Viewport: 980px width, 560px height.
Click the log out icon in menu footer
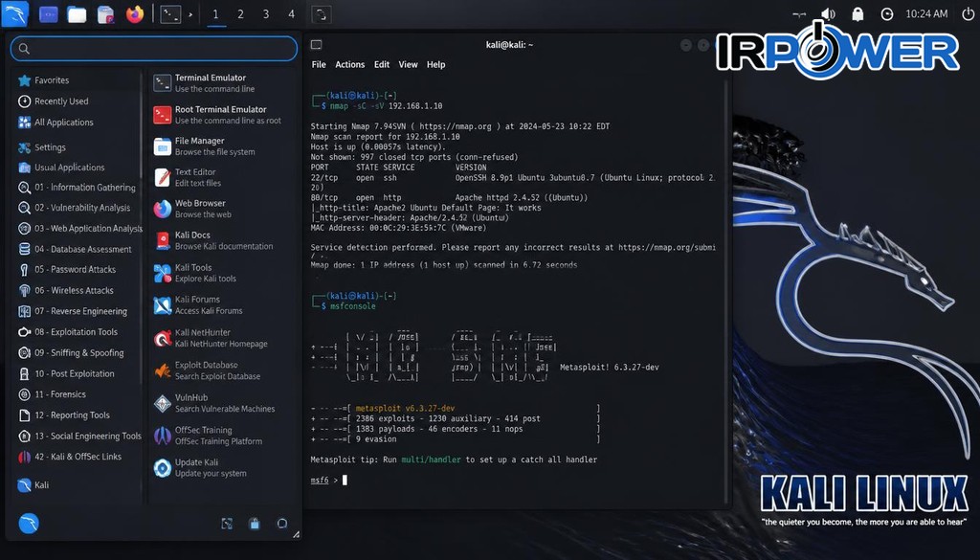click(282, 524)
